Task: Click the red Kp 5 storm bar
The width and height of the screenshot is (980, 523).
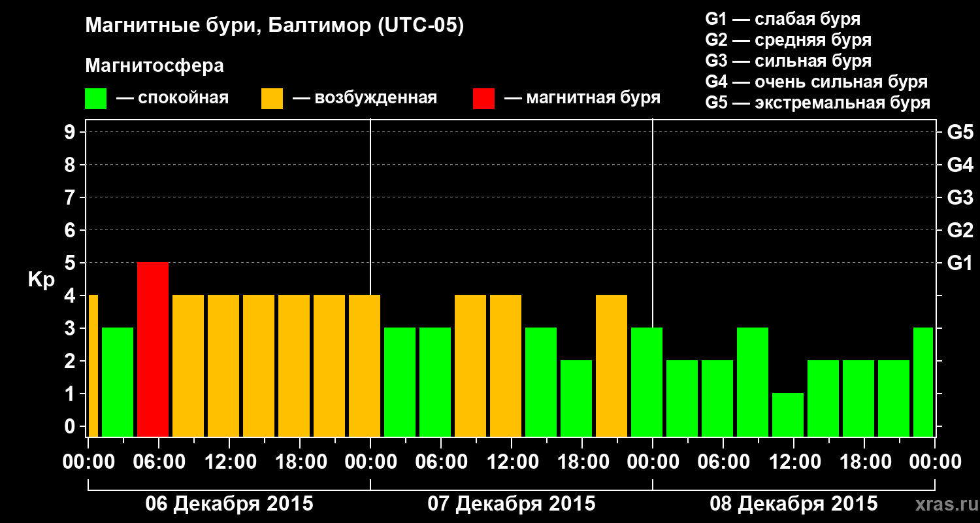Action: pyautogui.click(x=153, y=349)
